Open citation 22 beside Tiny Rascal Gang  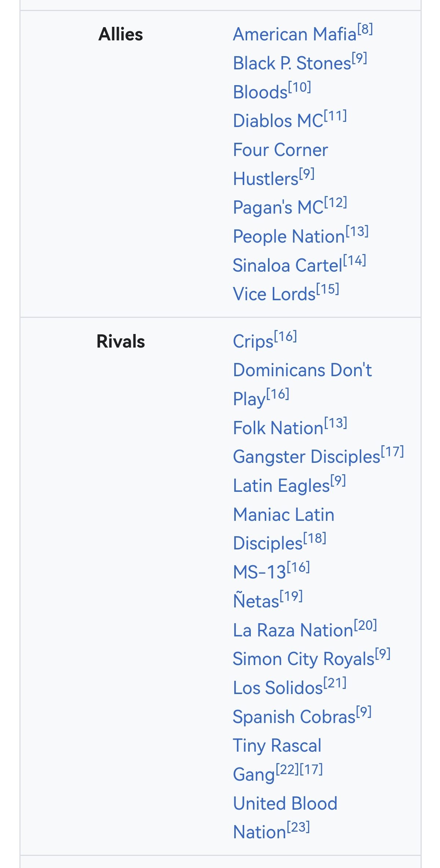287,769
